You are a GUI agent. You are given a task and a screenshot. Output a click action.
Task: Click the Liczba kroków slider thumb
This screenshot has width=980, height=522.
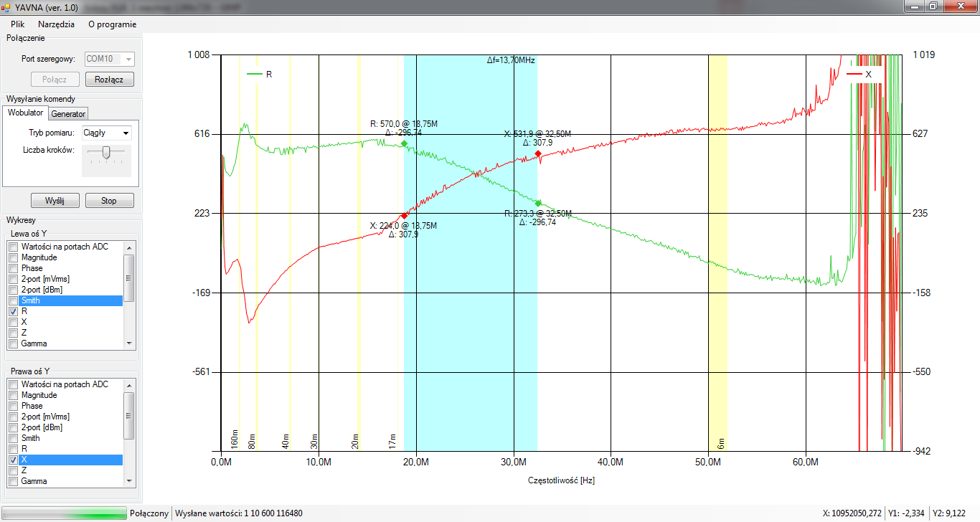pyautogui.click(x=106, y=151)
